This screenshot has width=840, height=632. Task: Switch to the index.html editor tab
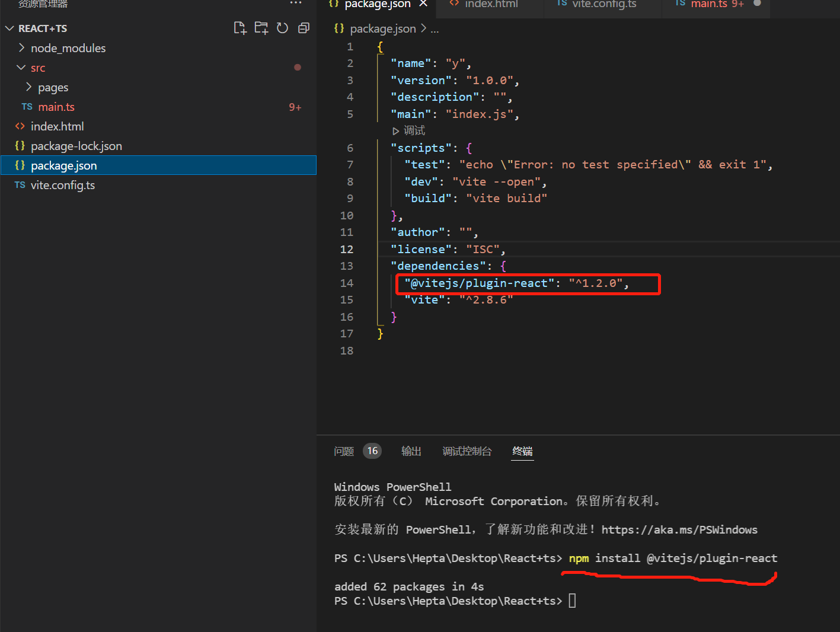491,4
